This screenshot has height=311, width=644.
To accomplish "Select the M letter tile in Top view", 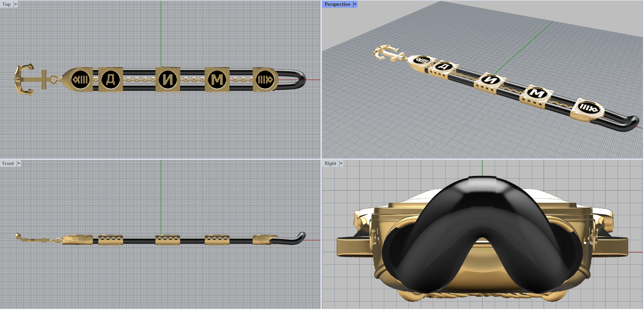I will click(217, 79).
